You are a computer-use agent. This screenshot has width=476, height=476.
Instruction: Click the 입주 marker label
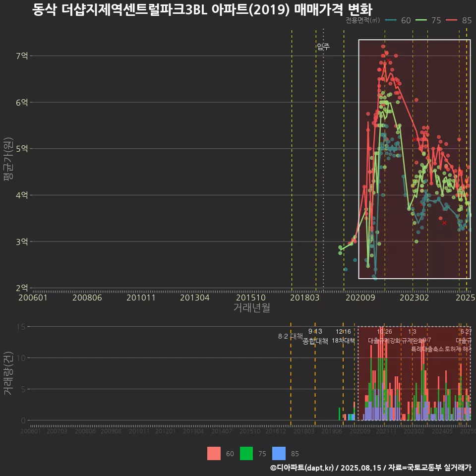(x=323, y=47)
